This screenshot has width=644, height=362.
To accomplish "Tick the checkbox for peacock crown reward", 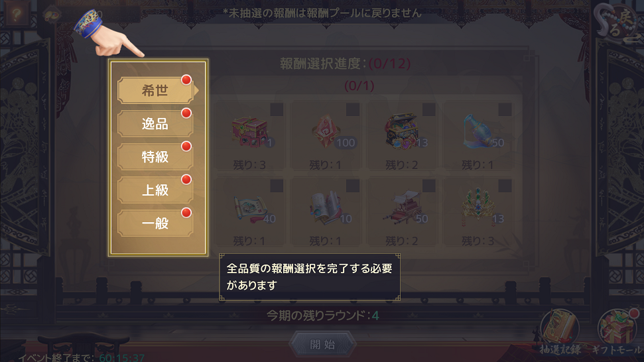I will tap(505, 186).
